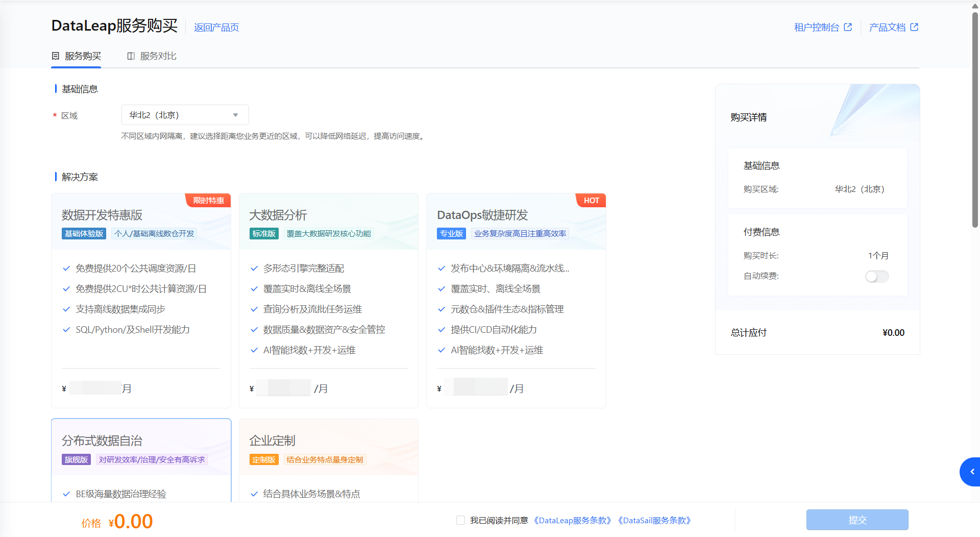Click checkmark beside SQL/Python/及Shell开发能力

66,330
